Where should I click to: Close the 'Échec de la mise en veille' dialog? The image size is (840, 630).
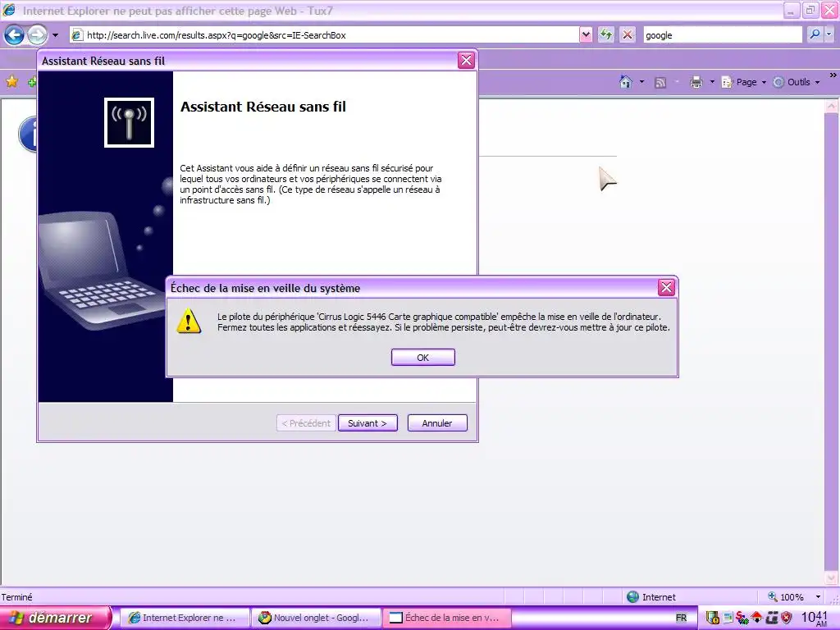(x=666, y=288)
